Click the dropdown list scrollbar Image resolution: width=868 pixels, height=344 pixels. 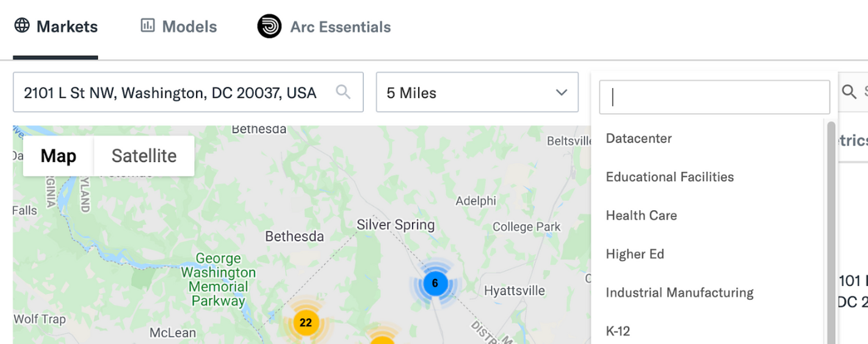pyautogui.click(x=831, y=232)
